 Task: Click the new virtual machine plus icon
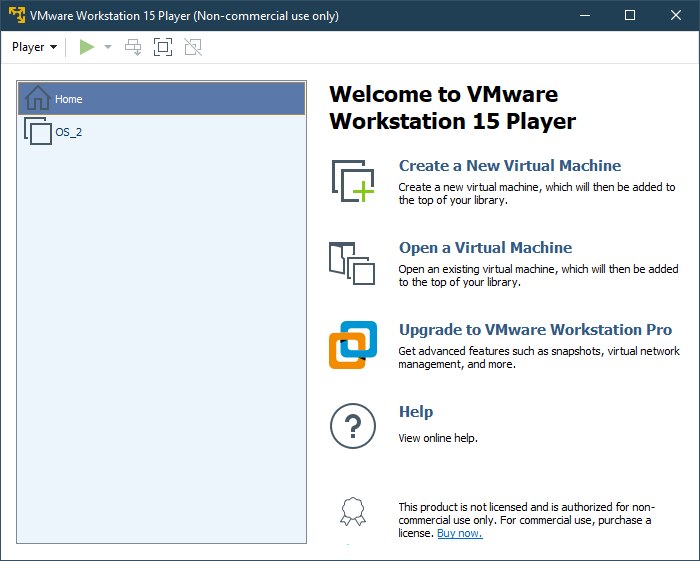click(353, 181)
